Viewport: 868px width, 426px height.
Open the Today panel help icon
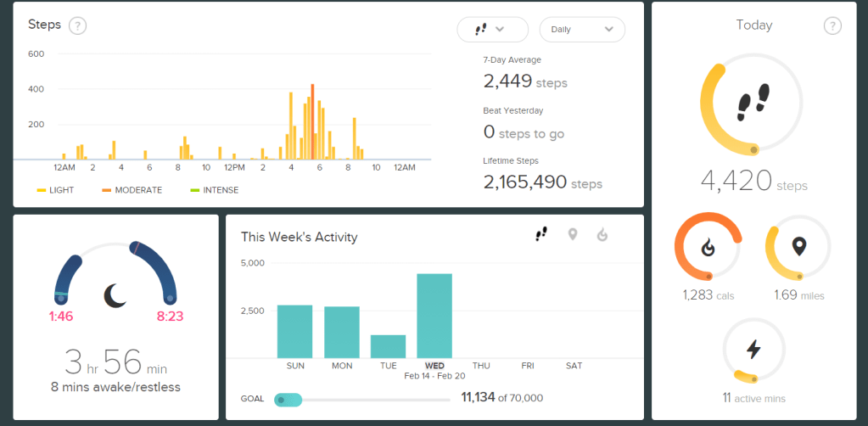(832, 25)
